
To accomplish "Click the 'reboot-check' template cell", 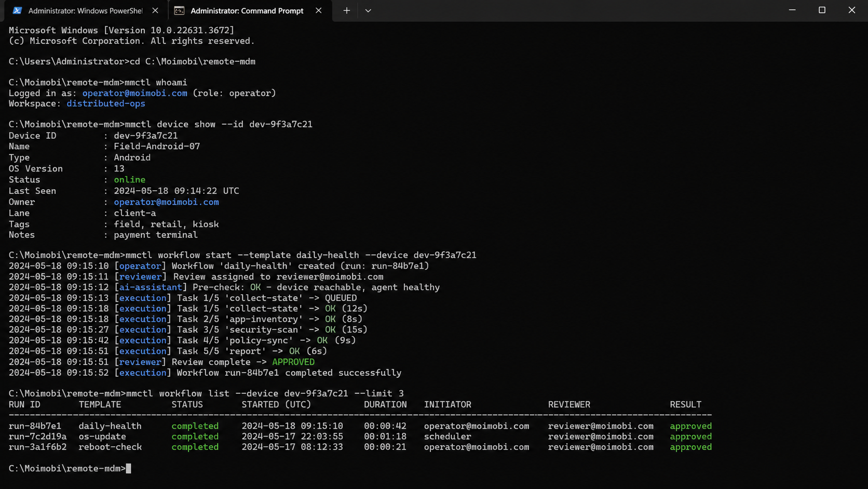I will tap(110, 447).
